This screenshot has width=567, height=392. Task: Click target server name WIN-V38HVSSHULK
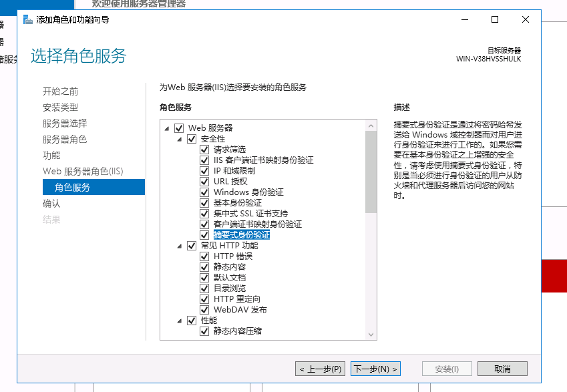[x=489, y=59]
